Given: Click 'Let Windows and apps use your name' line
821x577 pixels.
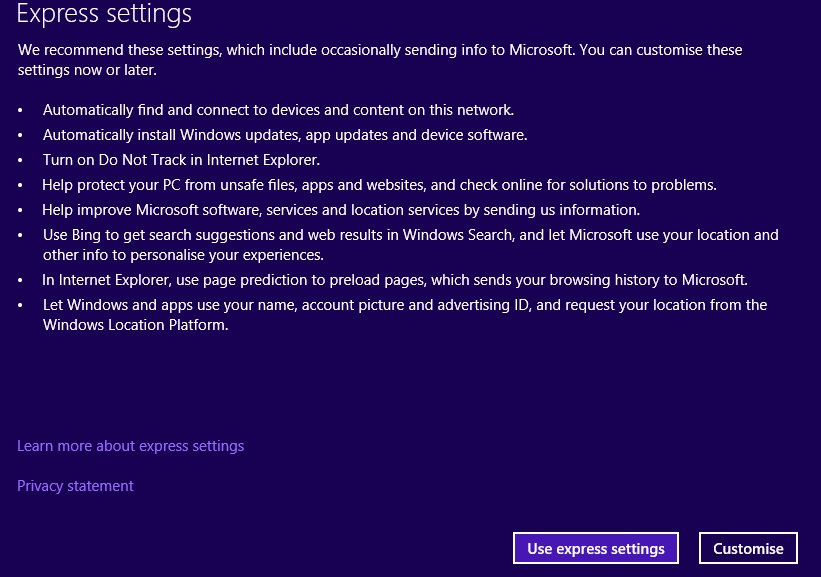Looking at the screenshot, I should click(405, 305).
